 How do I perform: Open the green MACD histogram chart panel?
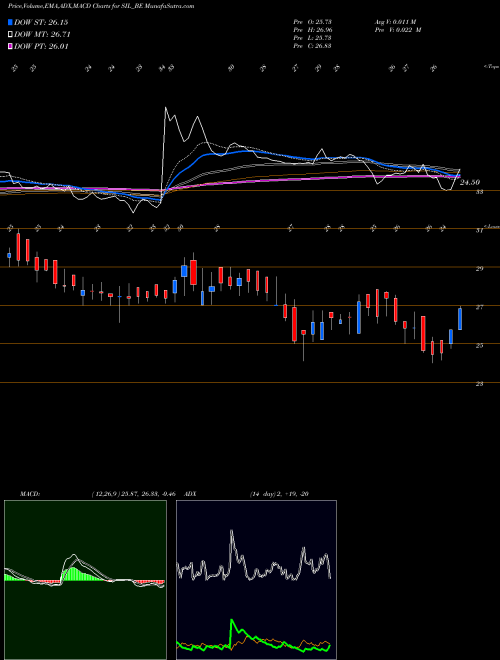tap(85, 580)
